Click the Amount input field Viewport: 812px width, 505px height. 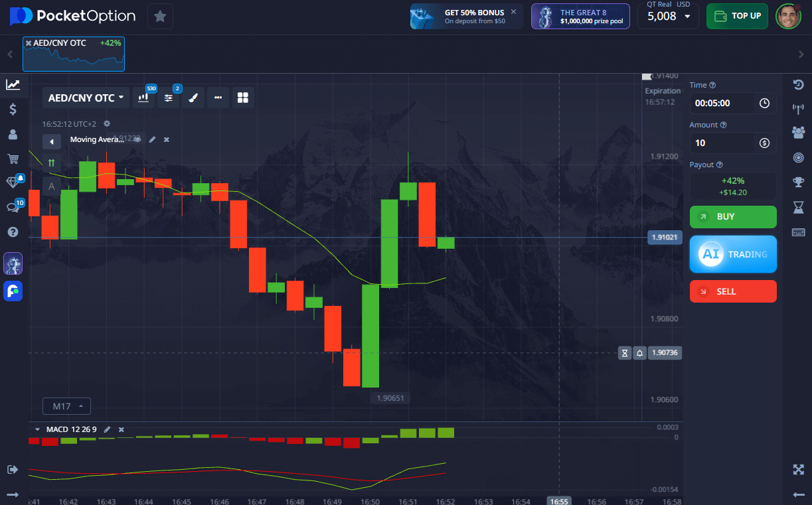724,143
